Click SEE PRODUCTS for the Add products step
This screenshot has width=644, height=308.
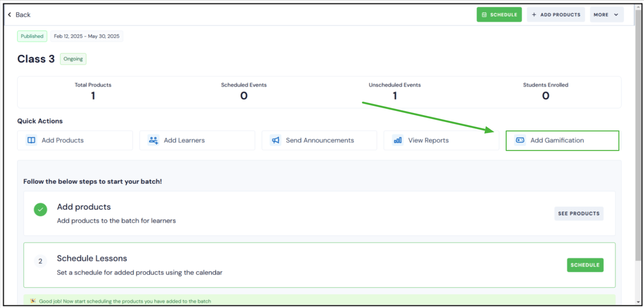pyautogui.click(x=578, y=214)
